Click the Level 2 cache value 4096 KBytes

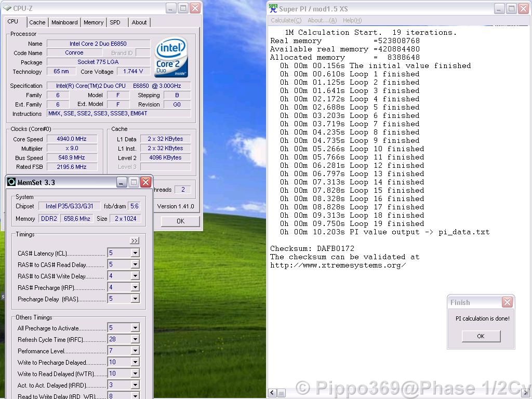[x=165, y=157]
